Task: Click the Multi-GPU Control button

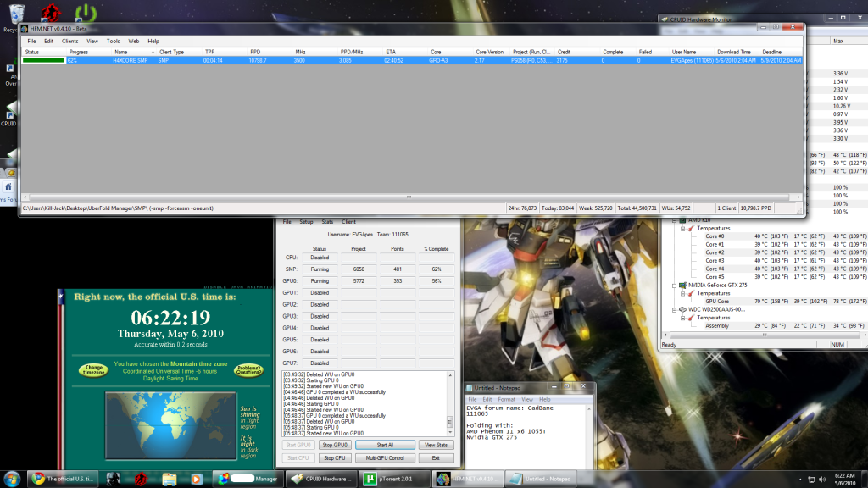Action: coord(385,458)
